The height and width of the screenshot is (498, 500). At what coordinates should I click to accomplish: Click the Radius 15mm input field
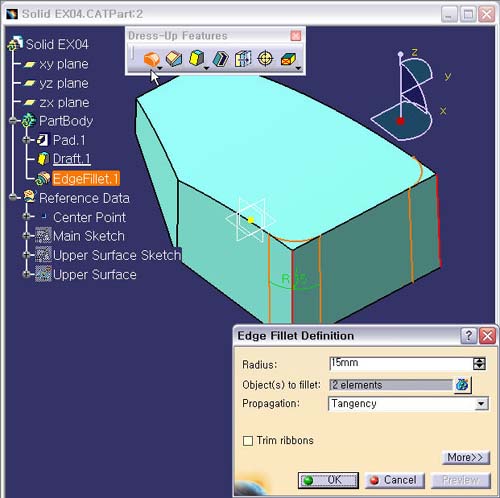point(400,363)
